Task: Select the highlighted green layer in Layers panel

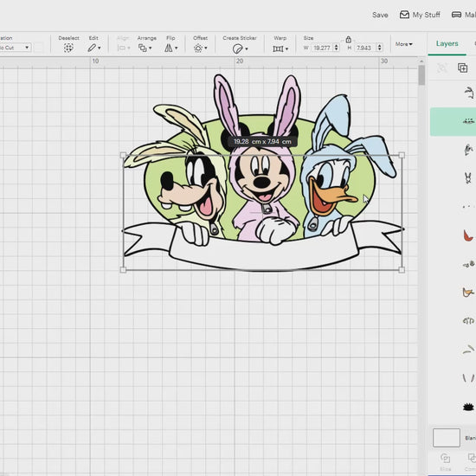Action: pos(453,122)
